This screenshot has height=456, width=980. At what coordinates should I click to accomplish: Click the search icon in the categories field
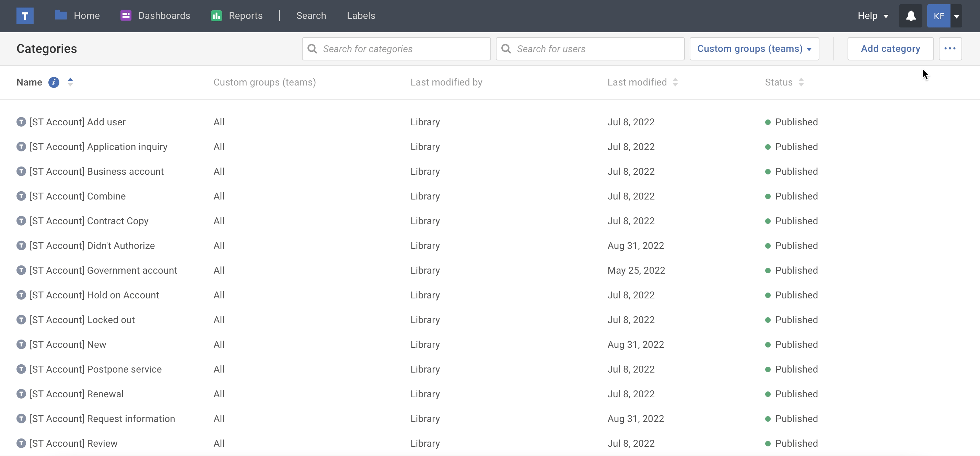point(312,49)
